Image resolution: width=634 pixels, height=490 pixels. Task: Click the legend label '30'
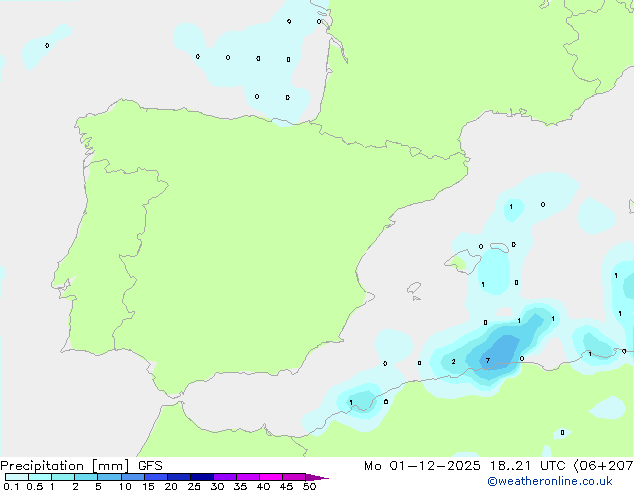pos(217,486)
